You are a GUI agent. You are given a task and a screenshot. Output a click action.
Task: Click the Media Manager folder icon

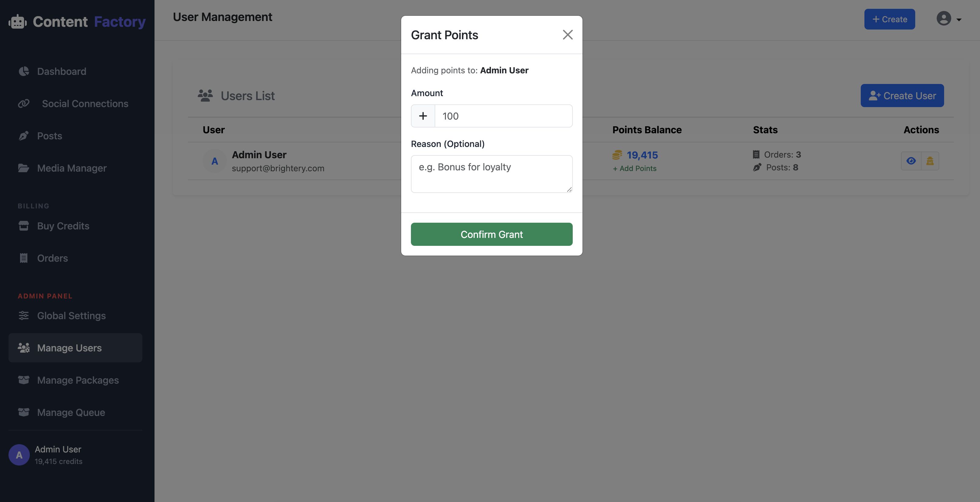coord(24,168)
